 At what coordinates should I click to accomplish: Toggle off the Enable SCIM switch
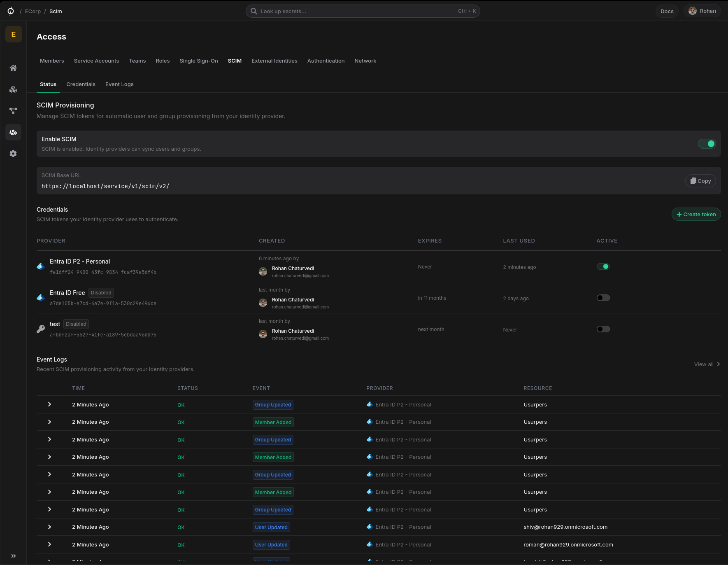(x=707, y=144)
